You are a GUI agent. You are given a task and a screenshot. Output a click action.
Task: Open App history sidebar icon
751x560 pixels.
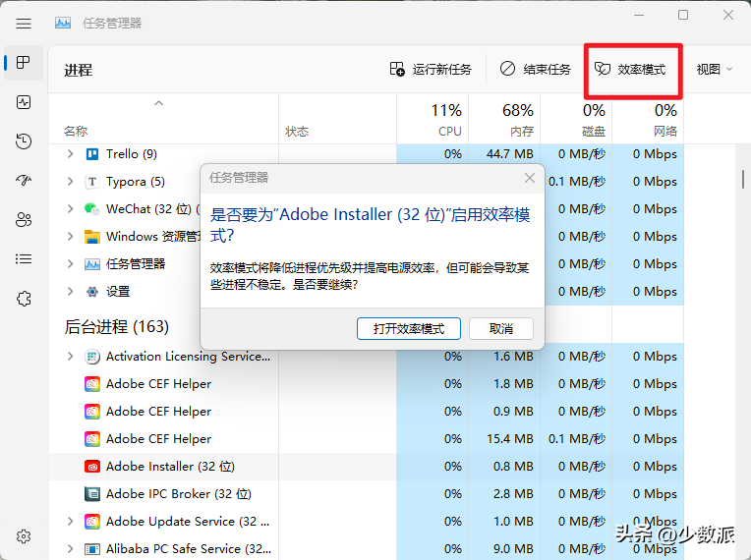(x=24, y=141)
